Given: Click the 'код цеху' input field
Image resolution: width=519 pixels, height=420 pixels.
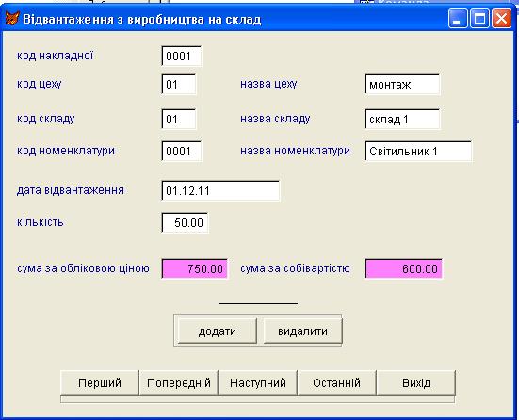Looking at the screenshot, I should [179, 85].
